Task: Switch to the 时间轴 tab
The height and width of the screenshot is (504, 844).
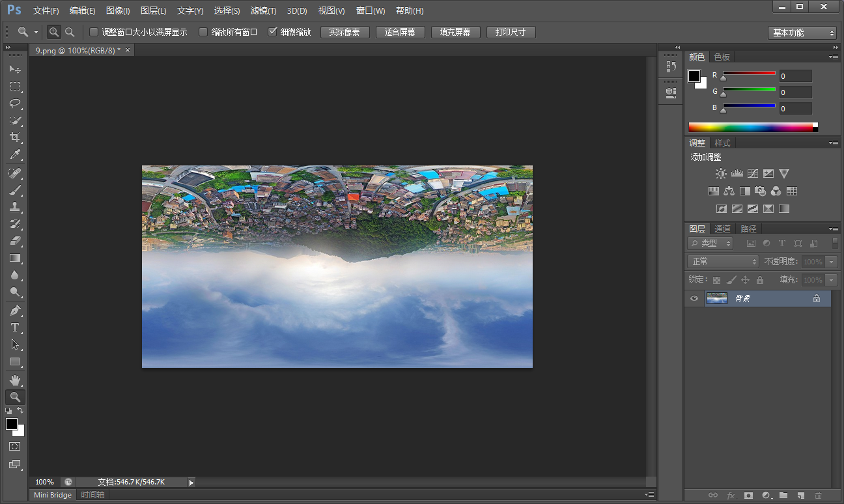Action: tap(92, 495)
